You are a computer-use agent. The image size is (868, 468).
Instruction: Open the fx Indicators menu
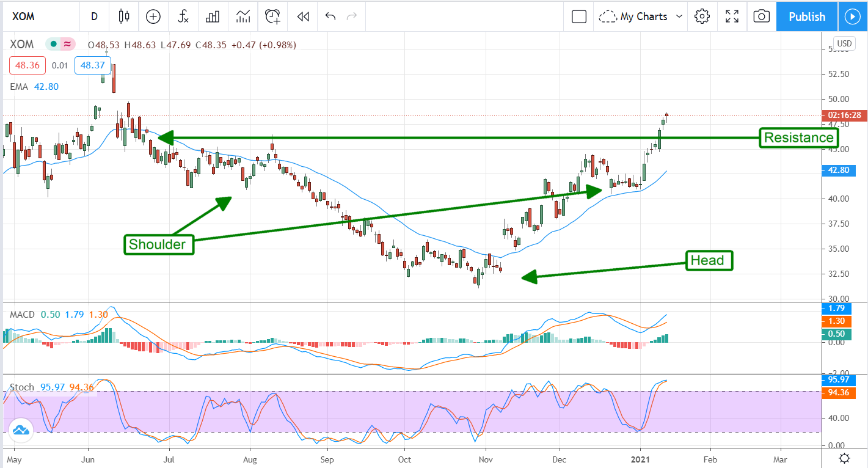click(x=183, y=16)
